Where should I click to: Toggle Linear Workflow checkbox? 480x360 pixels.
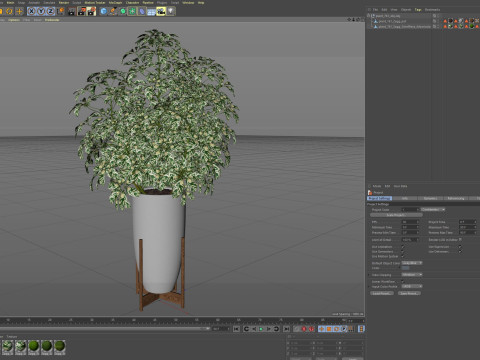pos(403,281)
